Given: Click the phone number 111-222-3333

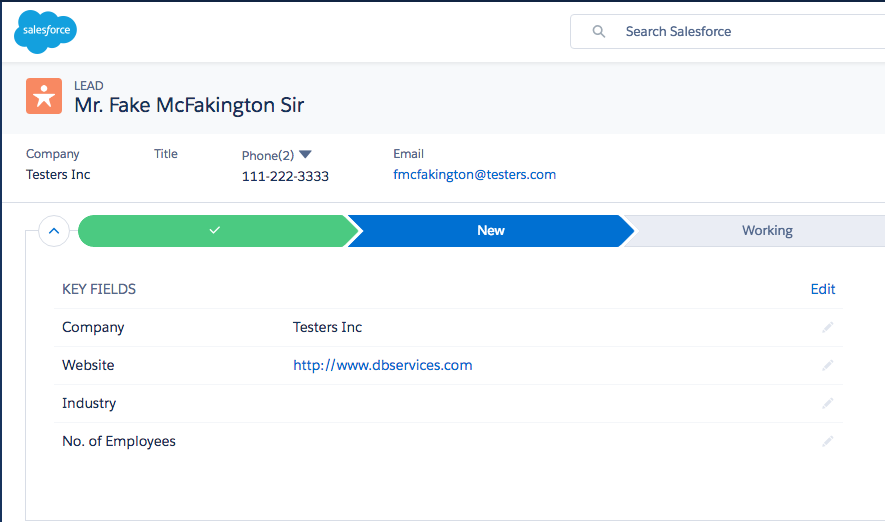Looking at the screenshot, I should (x=285, y=177).
